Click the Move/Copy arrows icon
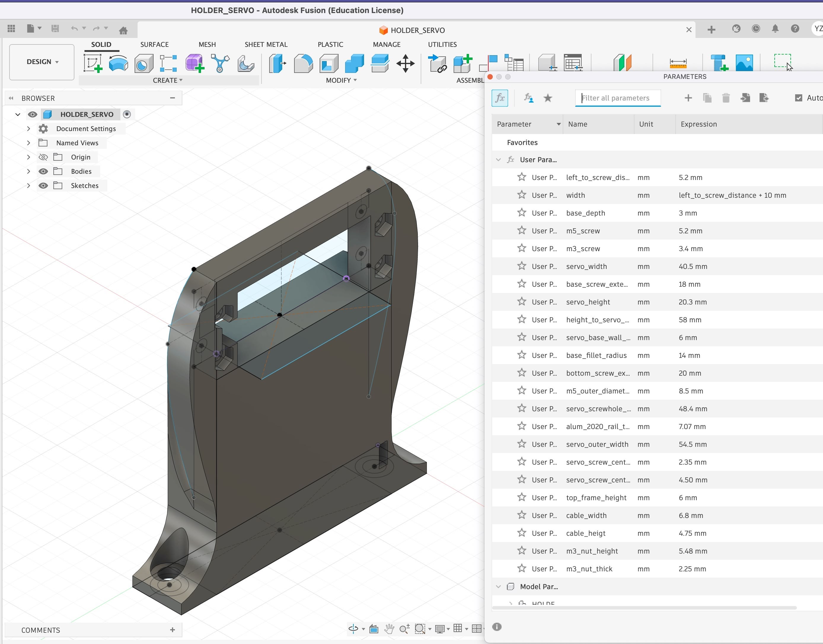Screen dimensions: 823x644 (405, 63)
